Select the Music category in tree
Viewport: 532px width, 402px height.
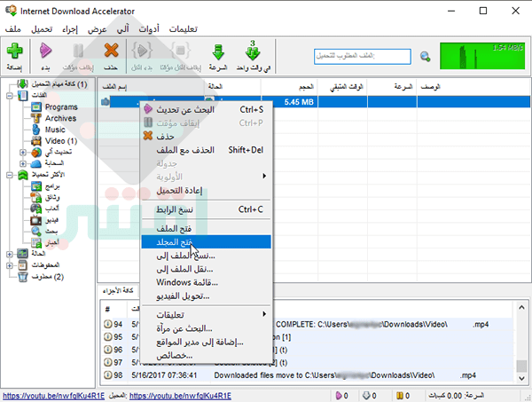(x=55, y=130)
